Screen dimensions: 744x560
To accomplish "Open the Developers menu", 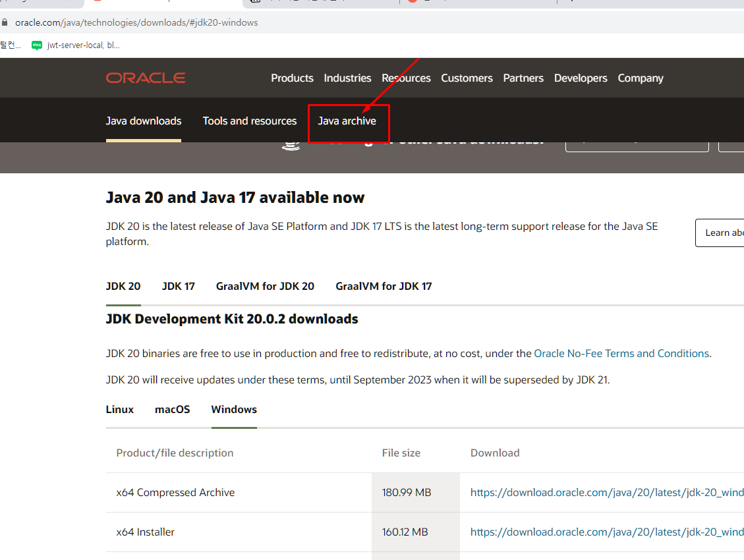I will [581, 78].
